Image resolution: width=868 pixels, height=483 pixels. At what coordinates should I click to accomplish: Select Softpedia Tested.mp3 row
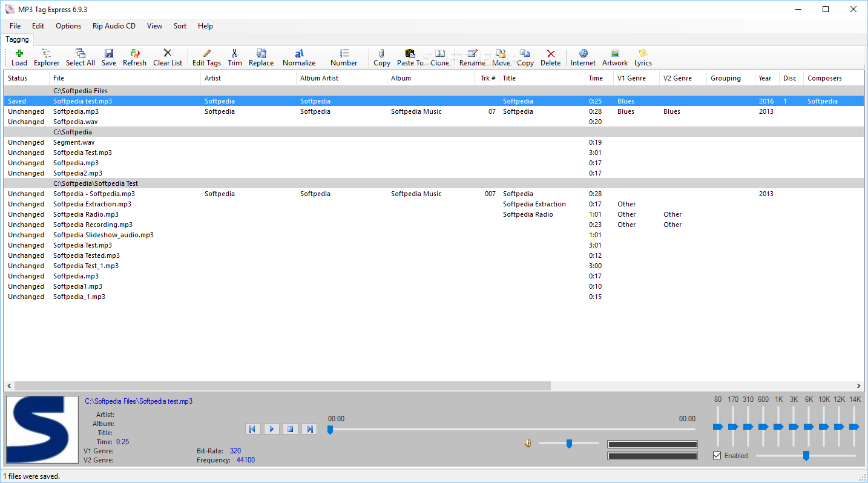(434, 255)
